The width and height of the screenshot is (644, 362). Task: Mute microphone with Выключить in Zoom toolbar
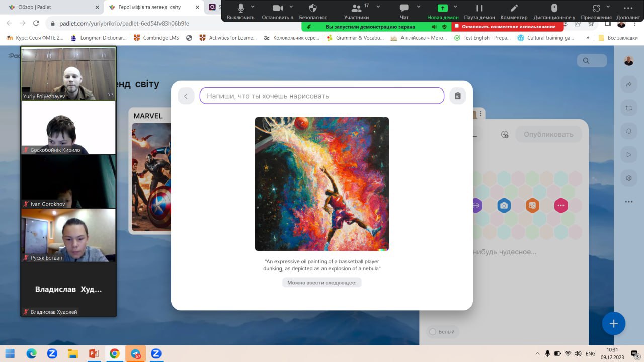[x=240, y=11]
